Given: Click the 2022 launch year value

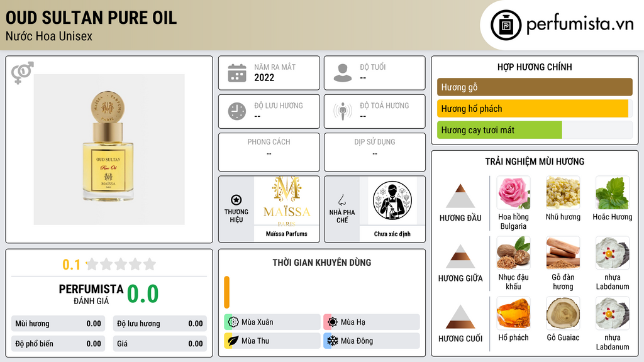Looking at the screenshot, I should pyautogui.click(x=264, y=77).
